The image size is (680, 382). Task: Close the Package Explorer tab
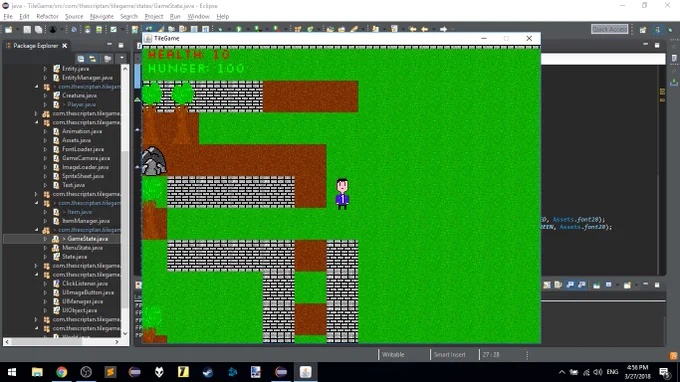[65, 46]
